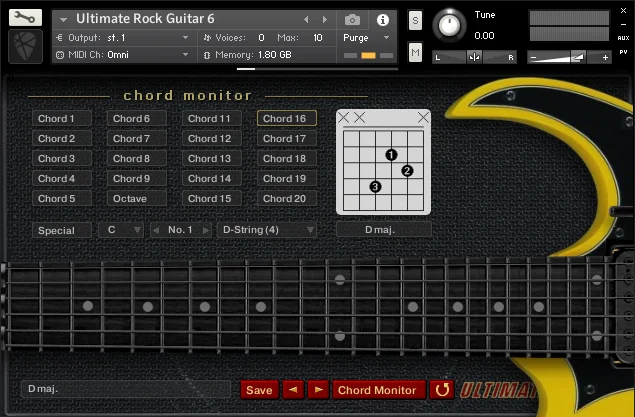Open the Output st. 1 dropdown
The width and height of the screenshot is (635, 417).
122,38
